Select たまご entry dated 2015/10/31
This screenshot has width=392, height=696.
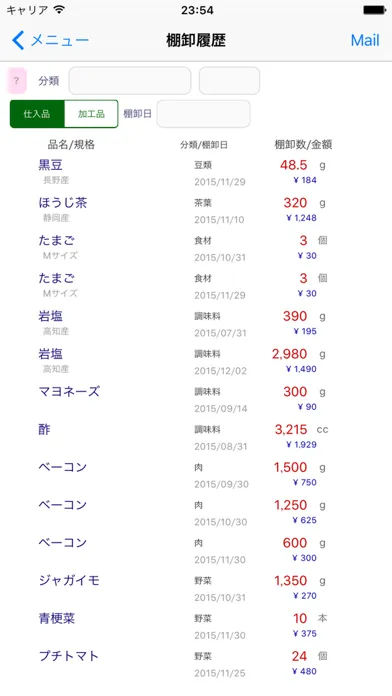pos(196,248)
